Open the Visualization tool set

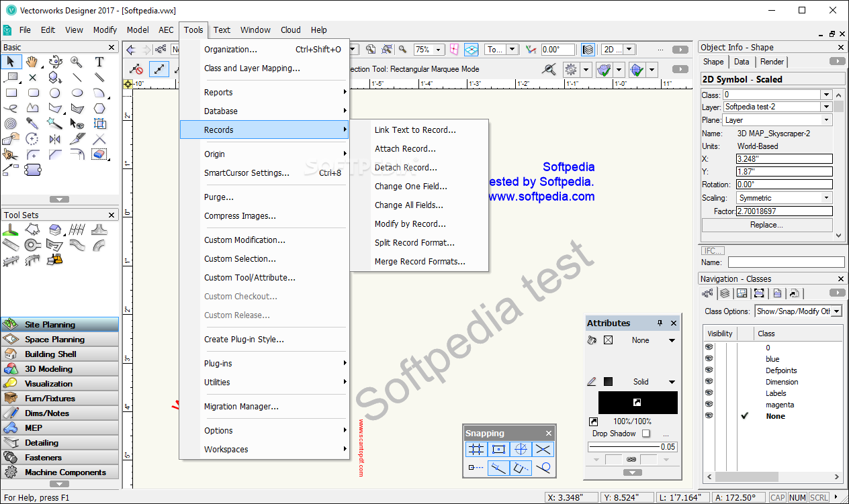click(60, 384)
